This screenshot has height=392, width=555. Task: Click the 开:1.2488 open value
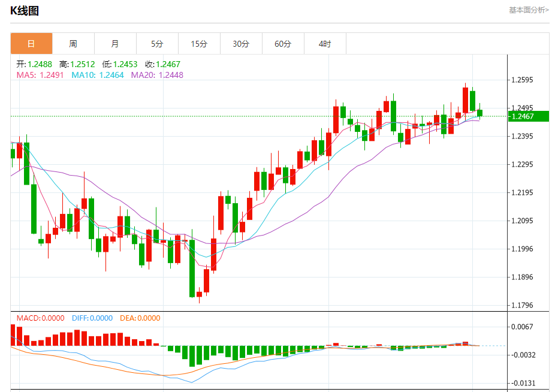[34, 64]
